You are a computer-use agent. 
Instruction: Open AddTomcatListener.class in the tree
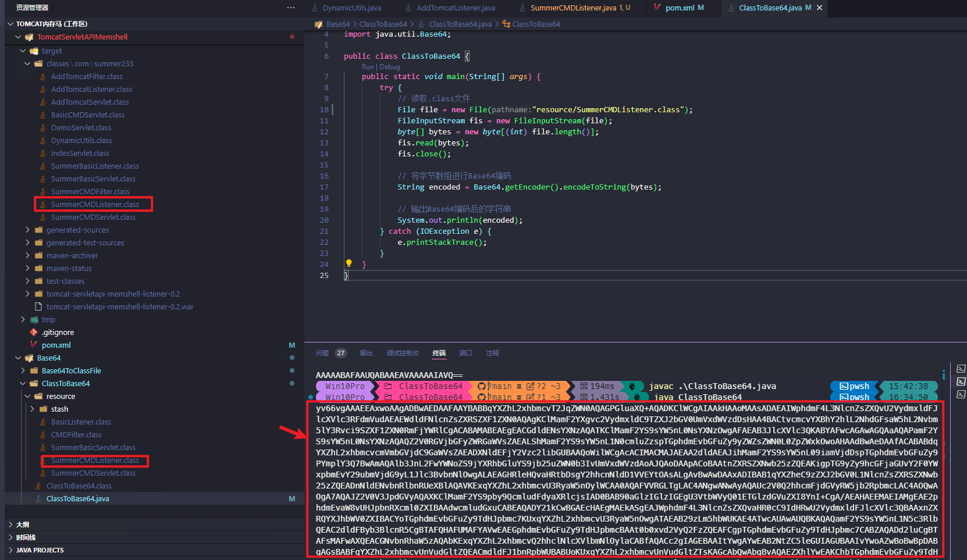[91, 89]
